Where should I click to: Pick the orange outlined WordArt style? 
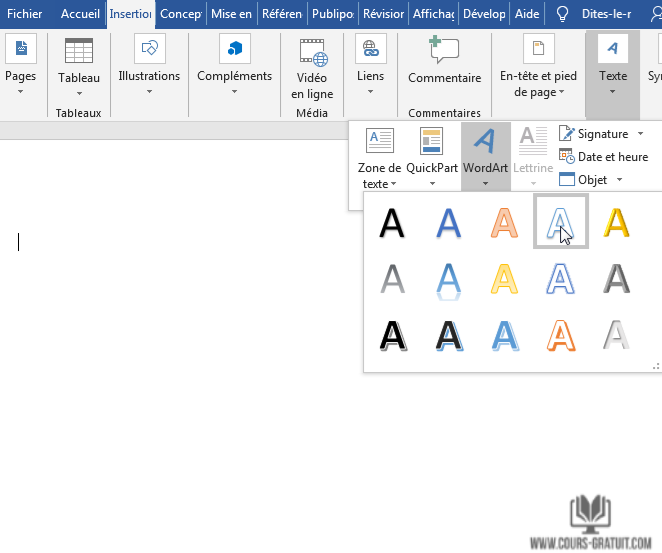pos(561,335)
